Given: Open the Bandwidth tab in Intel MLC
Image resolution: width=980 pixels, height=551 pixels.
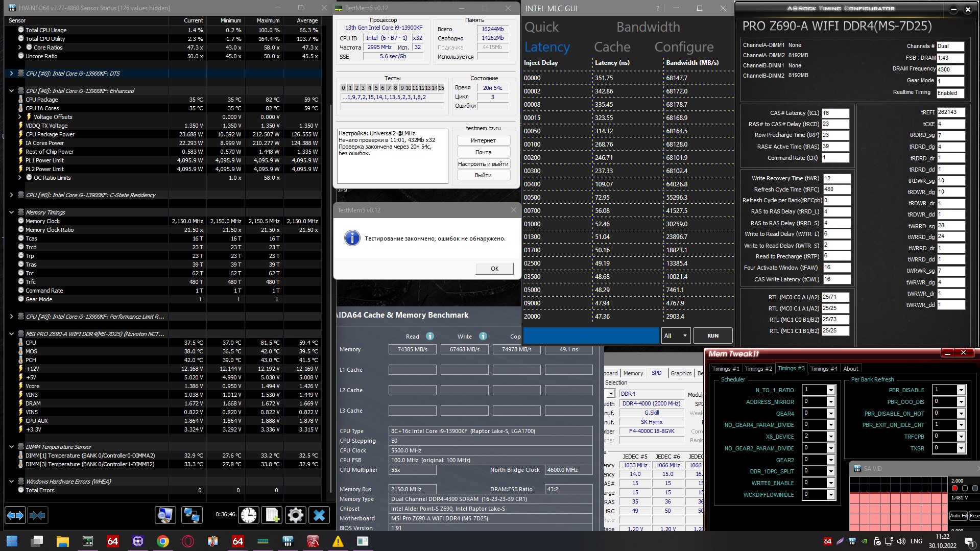Looking at the screenshot, I should 648,27.
